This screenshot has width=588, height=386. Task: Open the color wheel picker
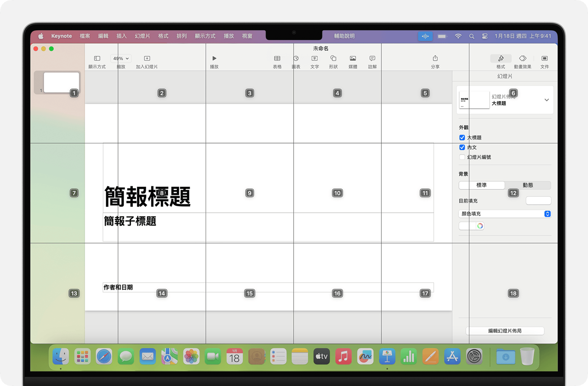pyautogui.click(x=480, y=226)
